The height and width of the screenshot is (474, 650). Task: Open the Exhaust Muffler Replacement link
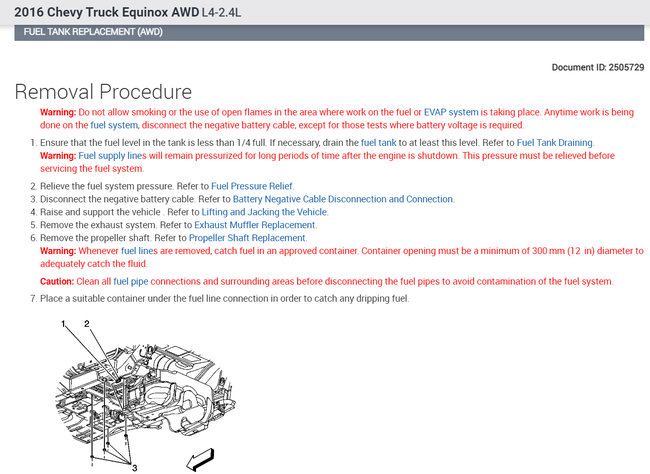pos(255,225)
